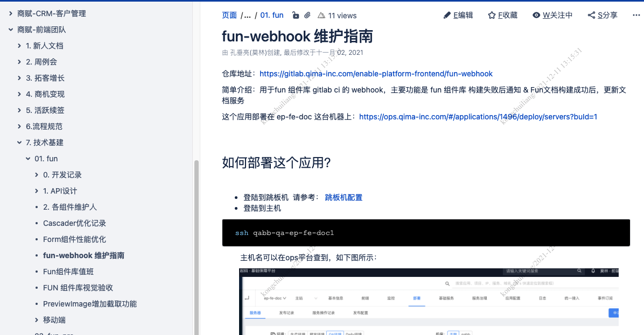Screen dimensions: 644x335
Task: Open 2. 各组件维护人 page
Action: click(70, 207)
